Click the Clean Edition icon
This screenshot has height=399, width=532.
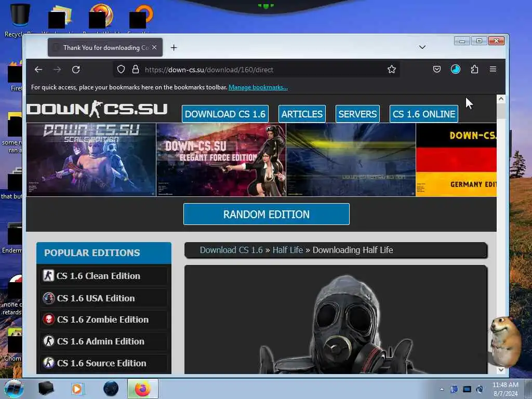point(48,275)
